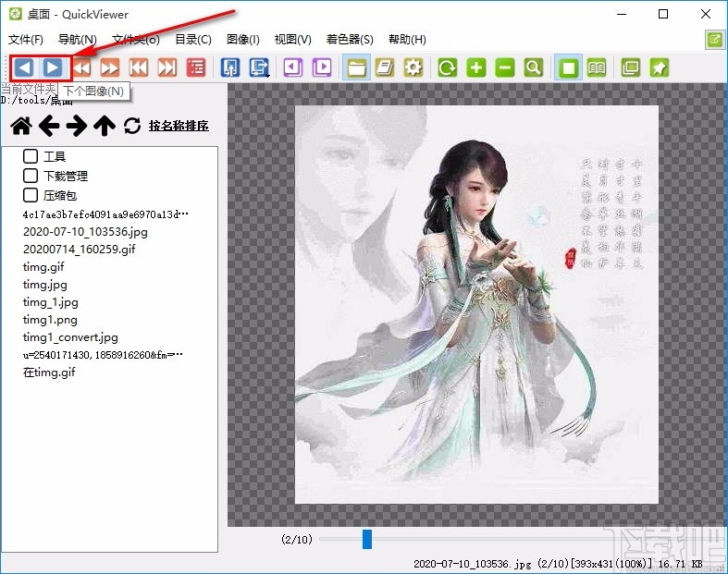This screenshot has height=574, width=728.
Task: Click the blue rename/copy file icon
Action: point(230,67)
